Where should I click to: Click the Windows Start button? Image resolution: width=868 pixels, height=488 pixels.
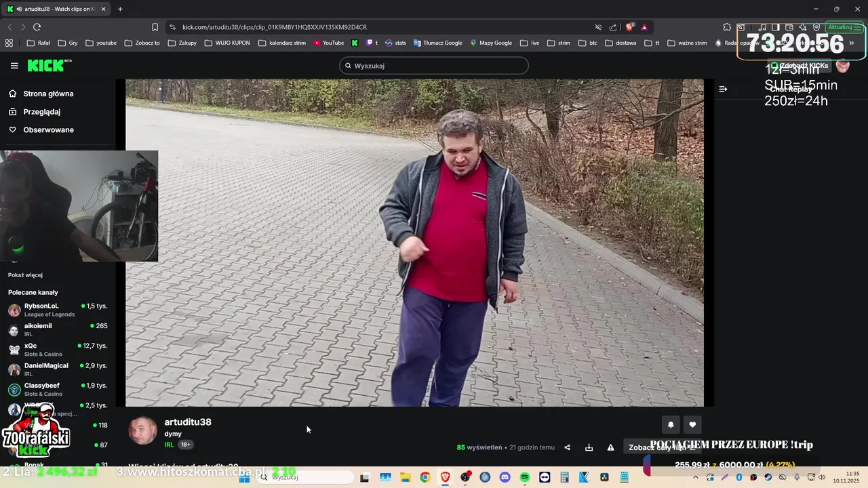(x=245, y=477)
